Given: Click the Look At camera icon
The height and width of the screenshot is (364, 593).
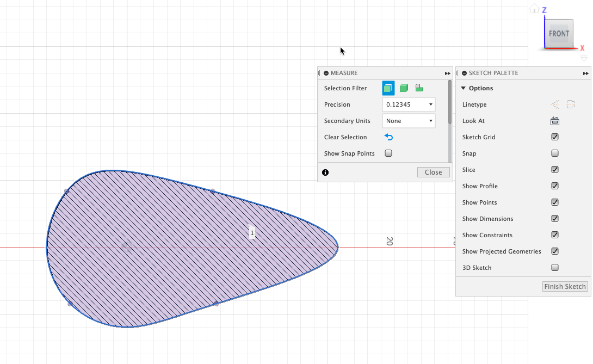Looking at the screenshot, I should pos(555,120).
